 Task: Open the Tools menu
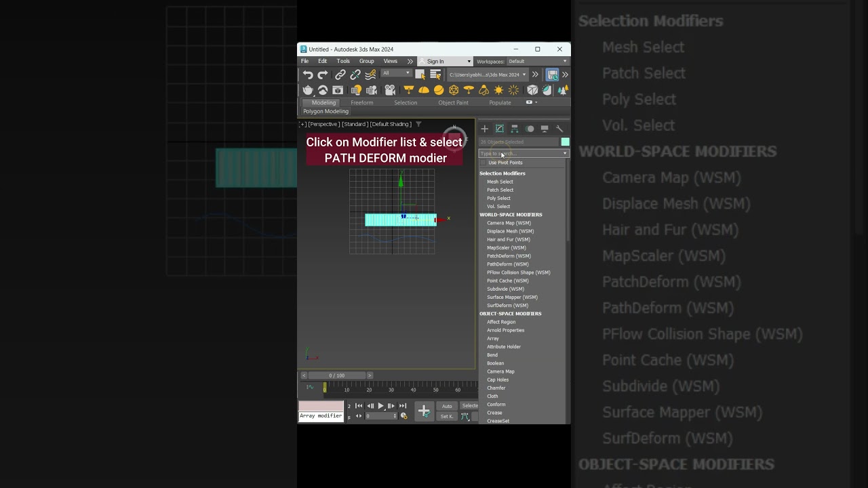click(x=344, y=61)
